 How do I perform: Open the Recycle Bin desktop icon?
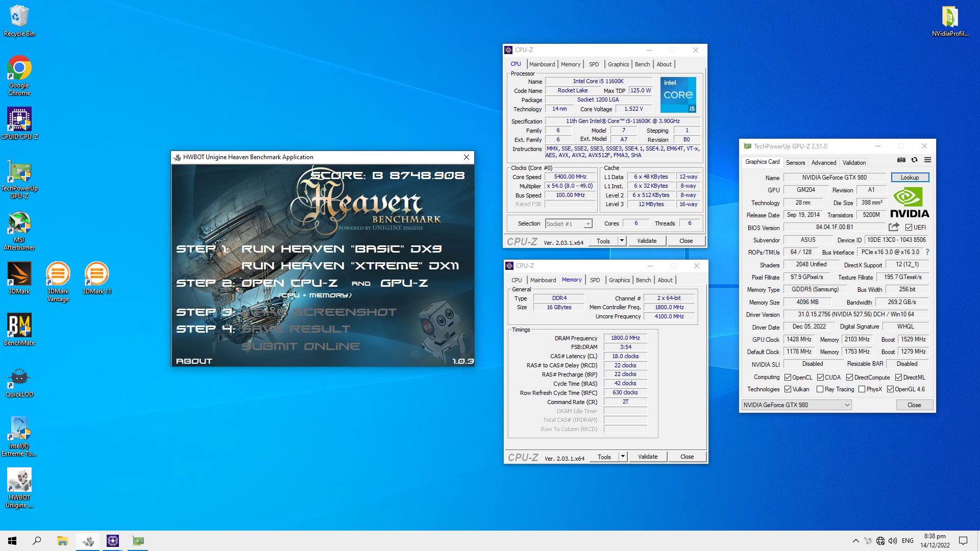click(x=19, y=21)
